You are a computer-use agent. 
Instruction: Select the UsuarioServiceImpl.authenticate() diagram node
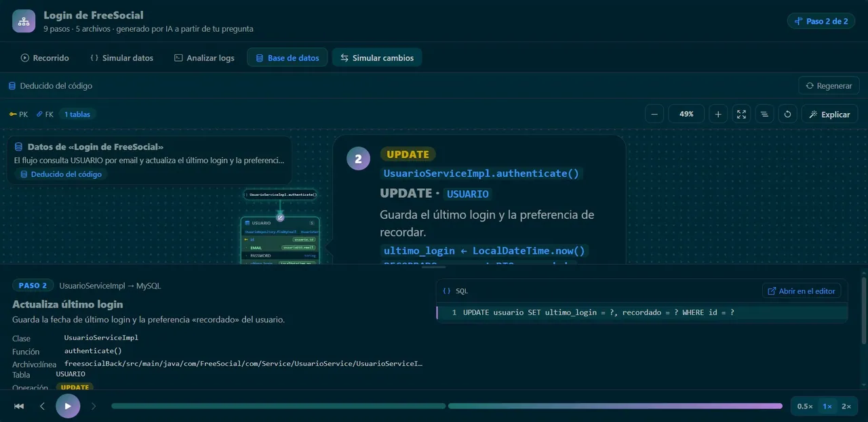(x=280, y=194)
